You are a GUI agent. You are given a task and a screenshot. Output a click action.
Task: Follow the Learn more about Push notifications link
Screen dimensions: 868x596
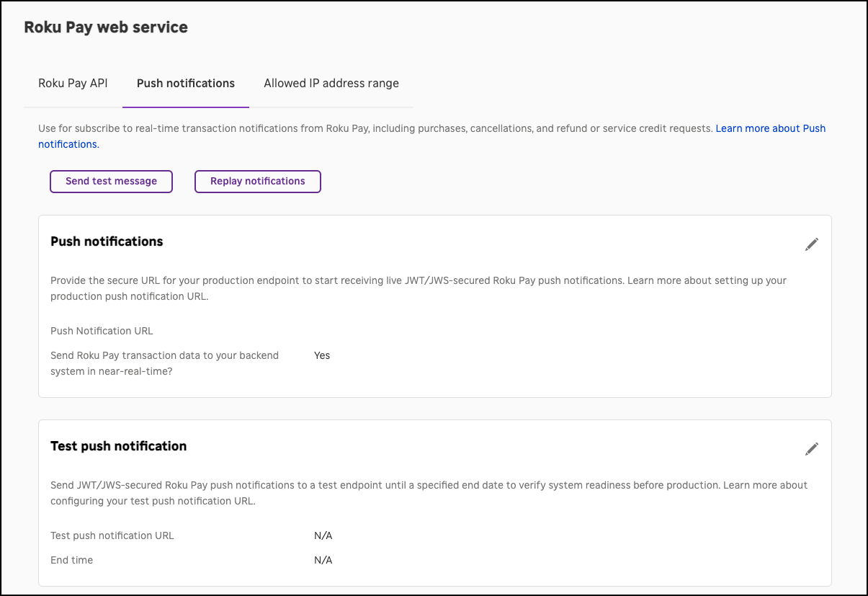770,128
